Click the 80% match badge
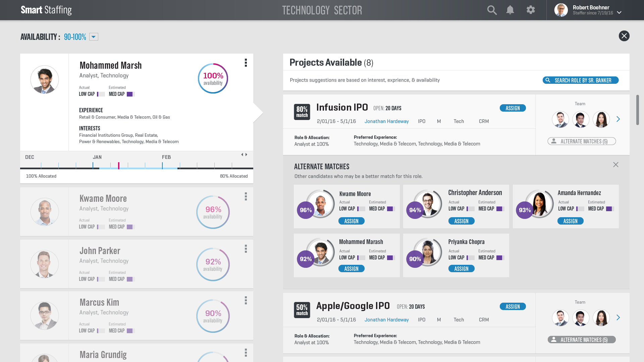The height and width of the screenshot is (362, 644). click(302, 112)
